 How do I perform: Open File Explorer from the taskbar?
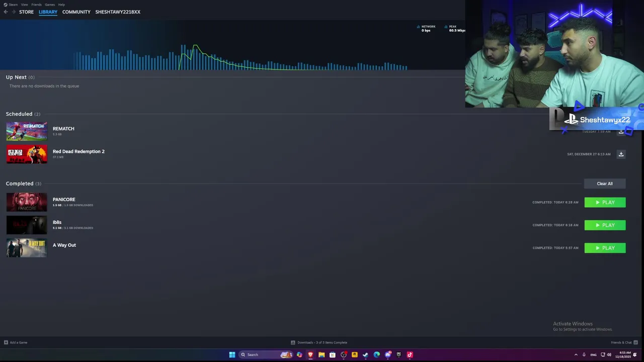pyautogui.click(x=321, y=354)
